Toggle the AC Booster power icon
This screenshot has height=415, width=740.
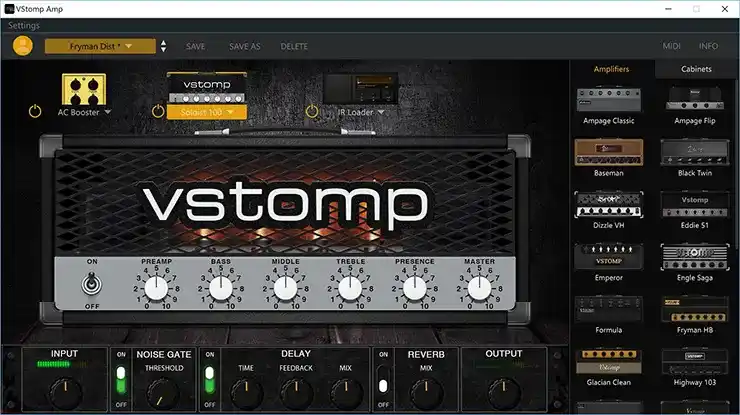(x=35, y=112)
